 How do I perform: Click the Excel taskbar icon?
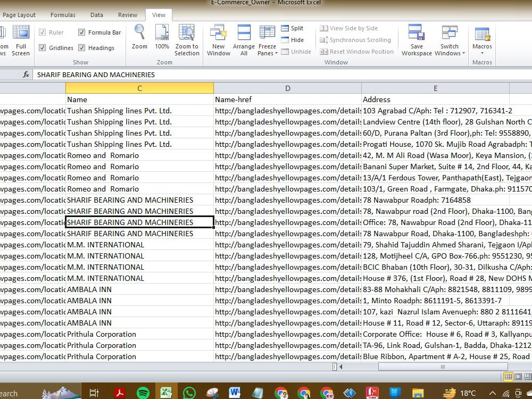[166, 393]
